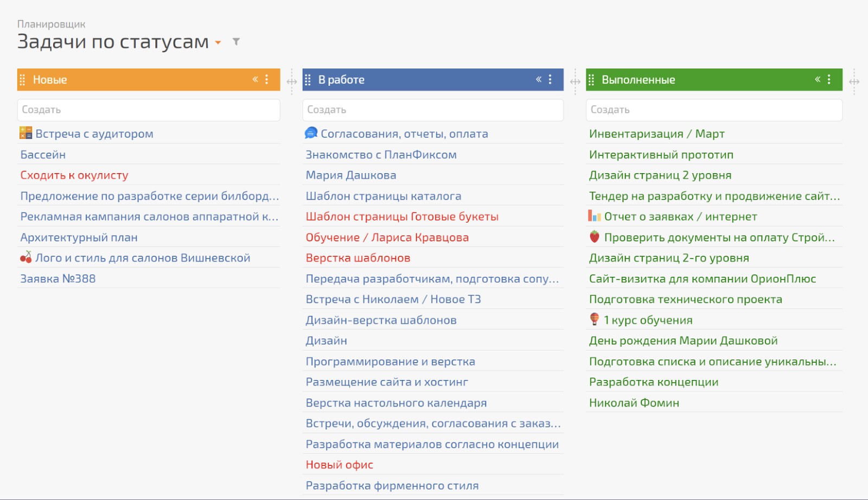Open the three-dot menu of В работе

click(550, 79)
